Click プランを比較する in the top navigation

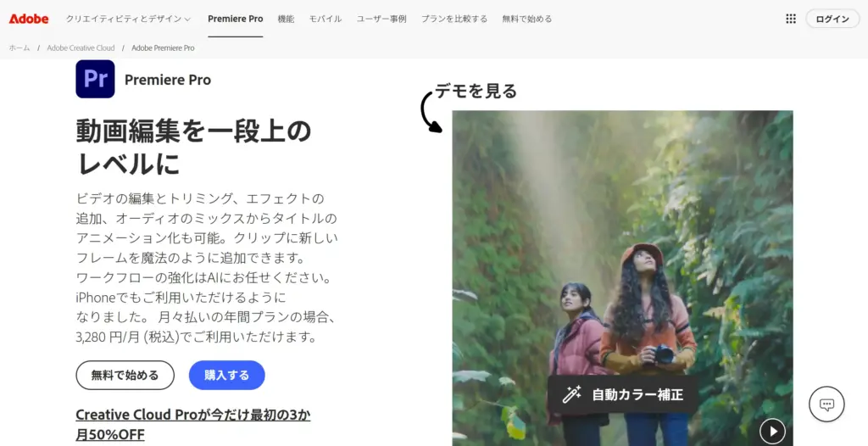(x=454, y=19)
